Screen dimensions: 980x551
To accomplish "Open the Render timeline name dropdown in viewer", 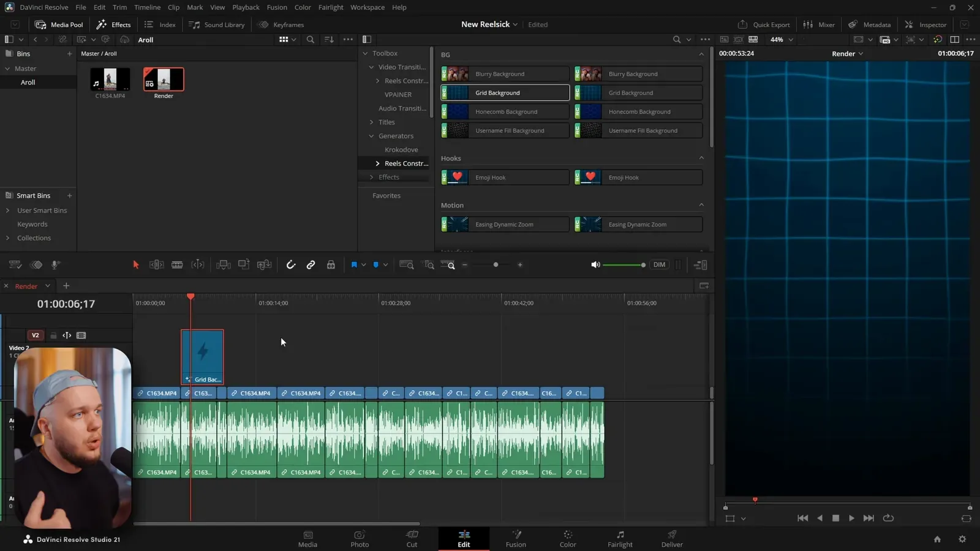I will [847, 53].
